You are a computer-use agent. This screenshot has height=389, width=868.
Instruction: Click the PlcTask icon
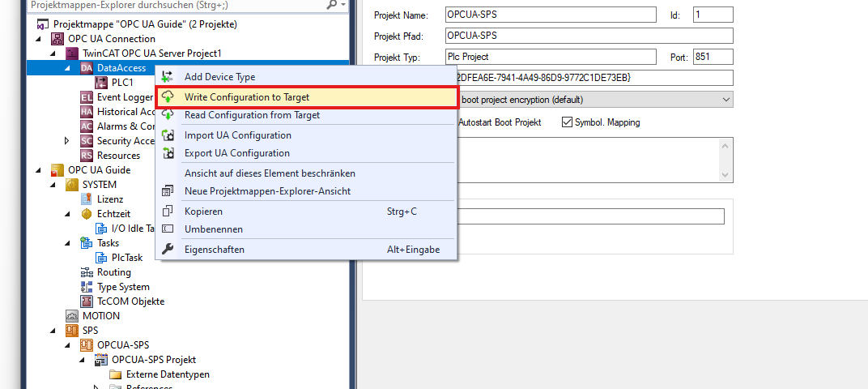pyautogui.click(x=101, y=257)
